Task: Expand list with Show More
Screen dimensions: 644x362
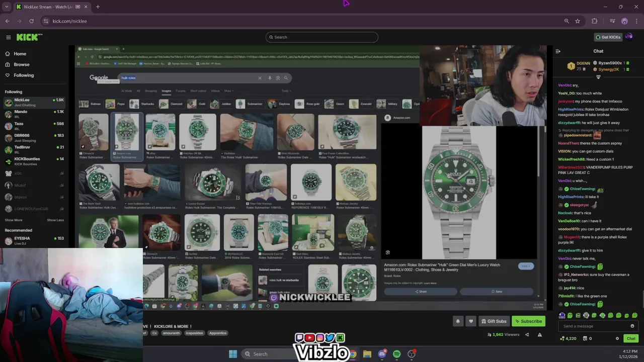Action: (x=14, y=220)
